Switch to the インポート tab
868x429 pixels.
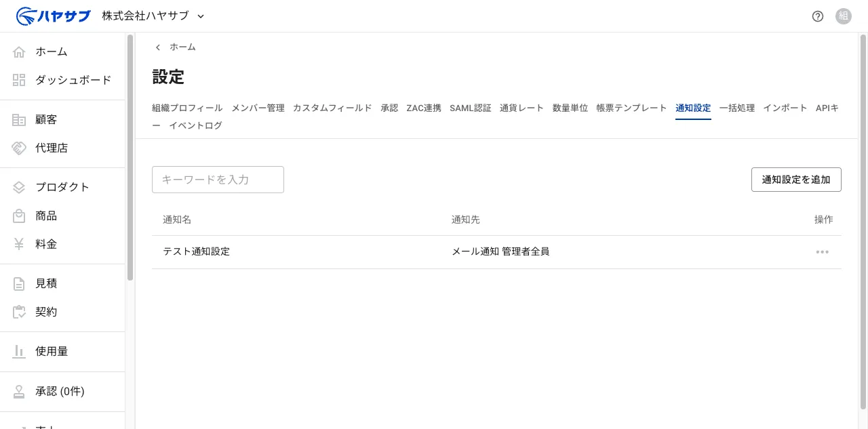(785, 108)
